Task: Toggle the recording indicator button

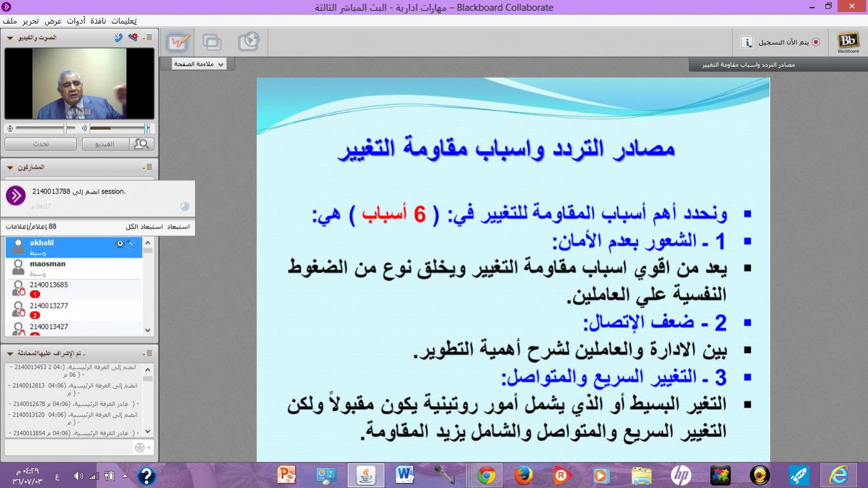Action: 816,42
